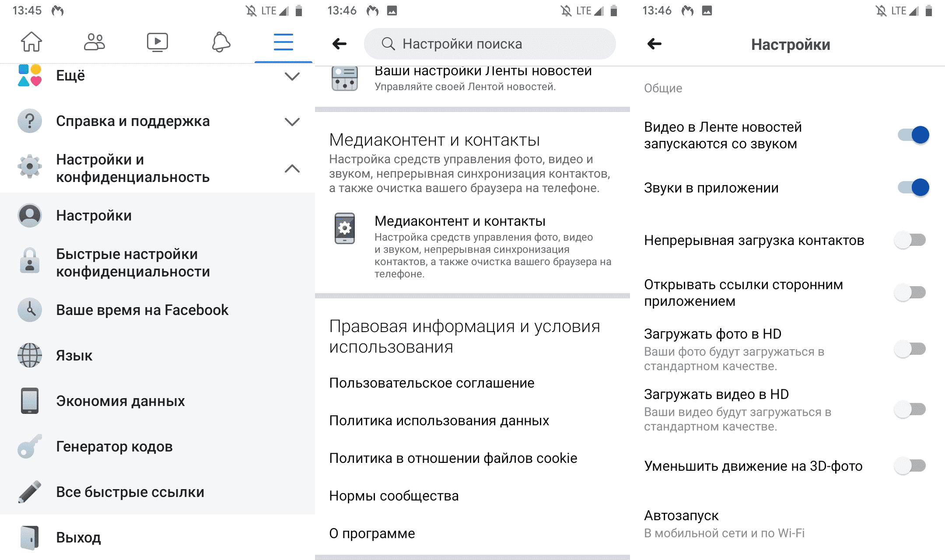Collapse Настройки и конфиденциальность chevron
The image size is (945, 560).
(292, 168)
